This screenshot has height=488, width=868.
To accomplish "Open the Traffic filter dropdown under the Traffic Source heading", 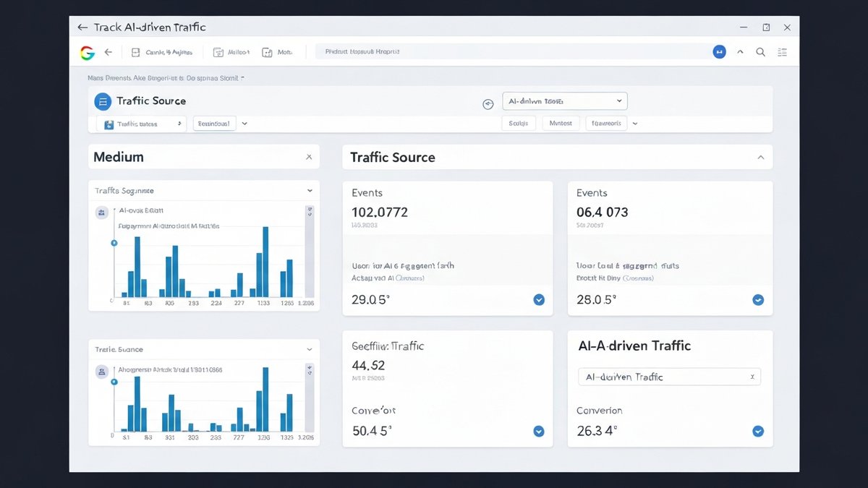I will click(x=142, y=124).
